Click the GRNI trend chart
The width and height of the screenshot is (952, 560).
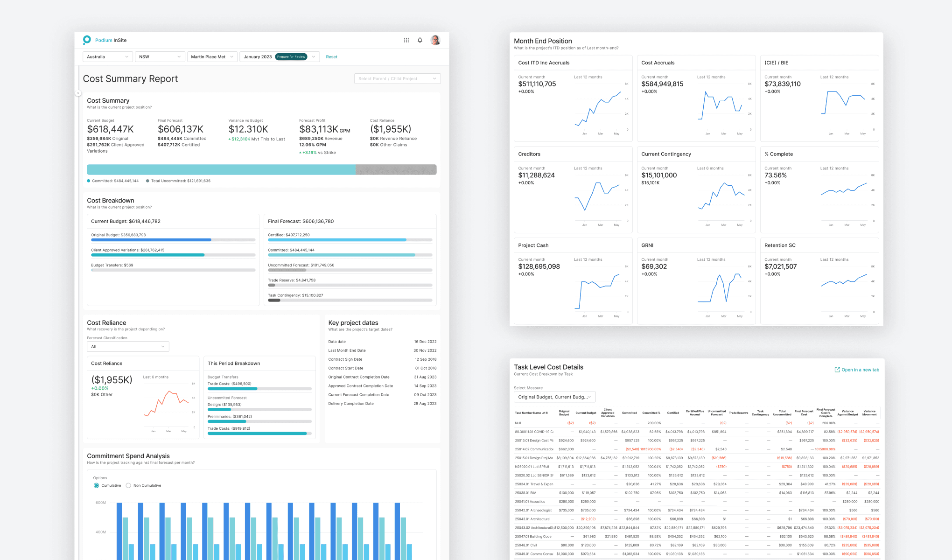point(724,292)
